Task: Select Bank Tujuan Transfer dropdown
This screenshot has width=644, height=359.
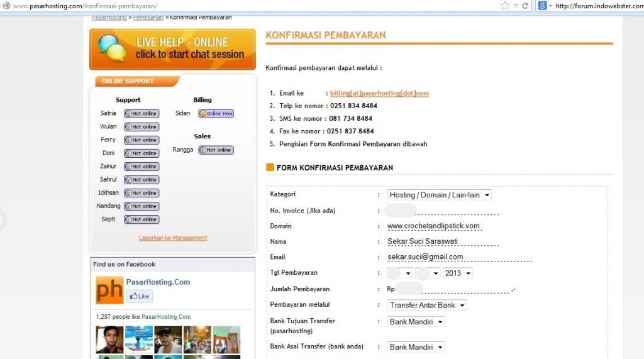Action: 416,322
